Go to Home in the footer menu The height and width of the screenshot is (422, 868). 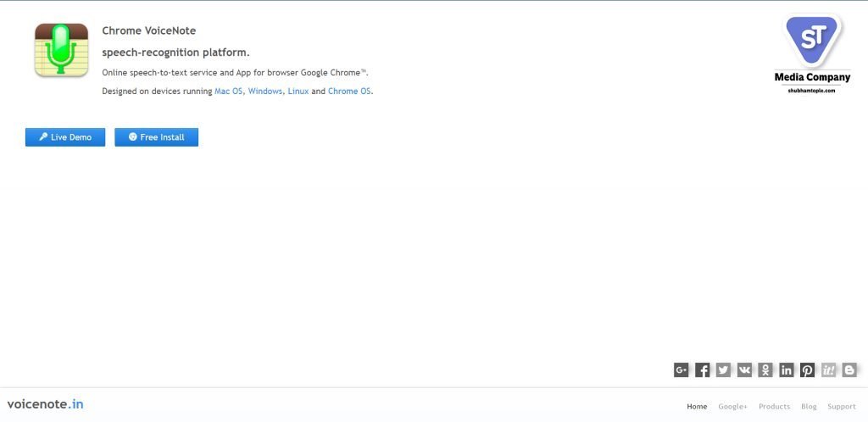tap(697, 407)
